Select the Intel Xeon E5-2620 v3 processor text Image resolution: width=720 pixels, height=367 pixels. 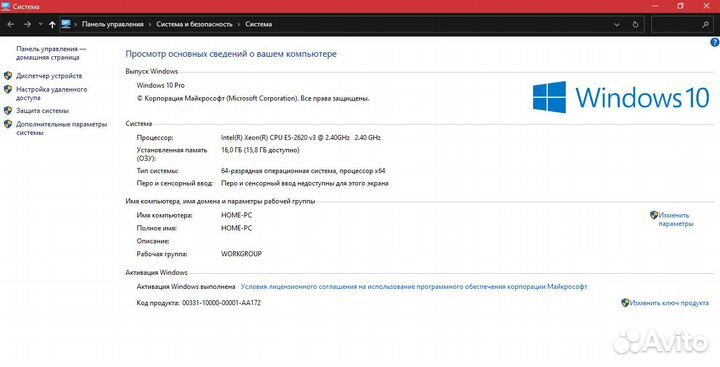(x=301, y=137)
